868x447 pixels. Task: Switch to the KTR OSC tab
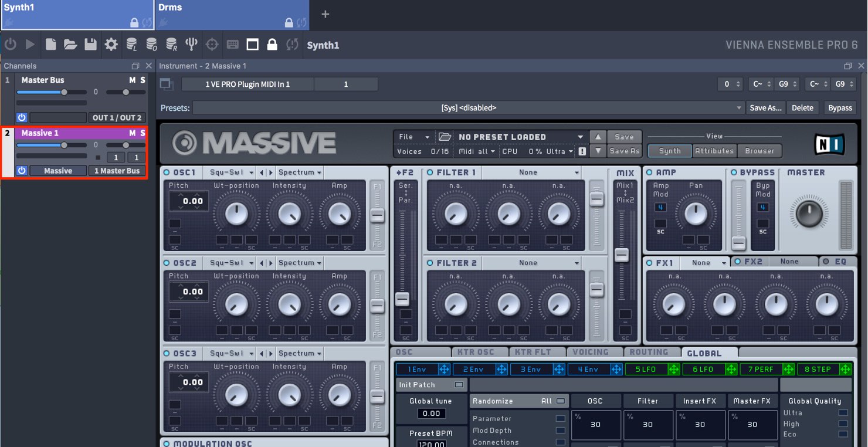point(480,352)
